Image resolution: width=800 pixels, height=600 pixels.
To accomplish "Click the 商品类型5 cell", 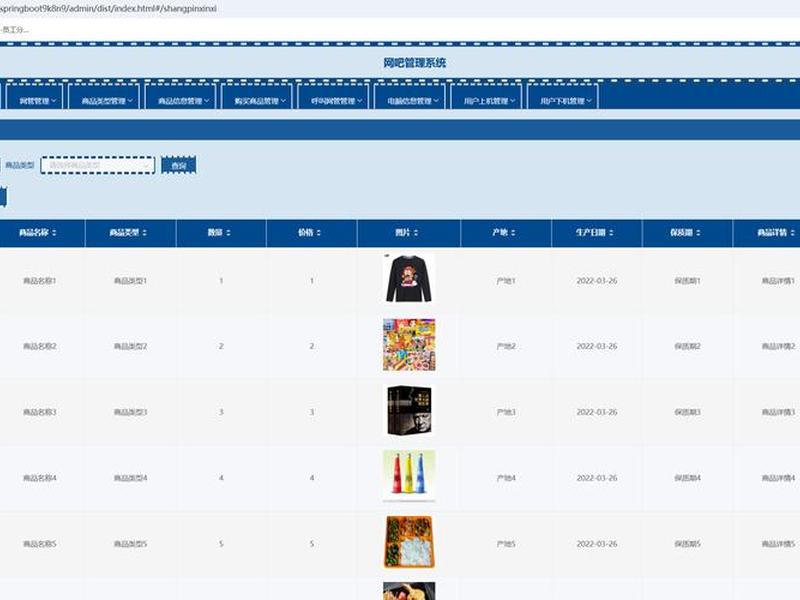I will [130, 544].
